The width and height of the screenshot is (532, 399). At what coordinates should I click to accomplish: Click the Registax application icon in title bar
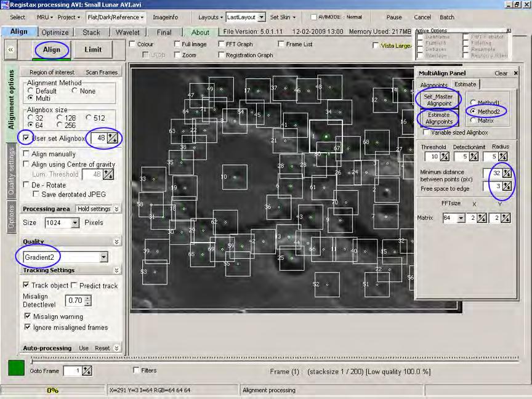(4, 5)
